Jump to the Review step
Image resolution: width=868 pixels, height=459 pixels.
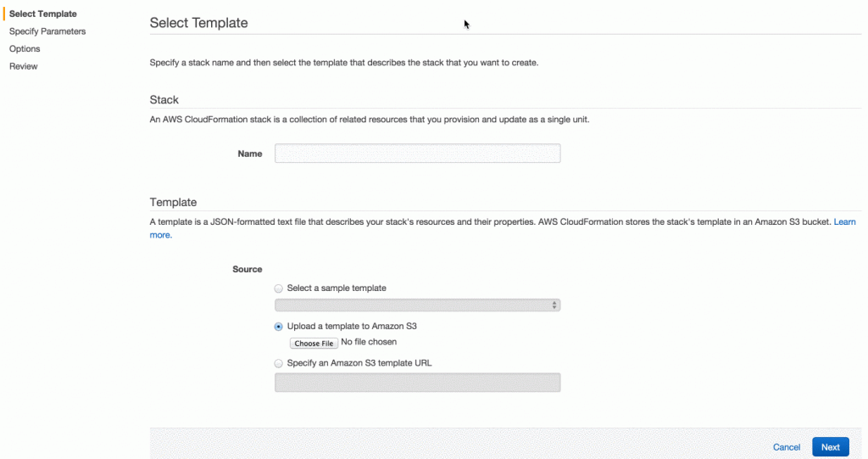click(x=24, y=66)
